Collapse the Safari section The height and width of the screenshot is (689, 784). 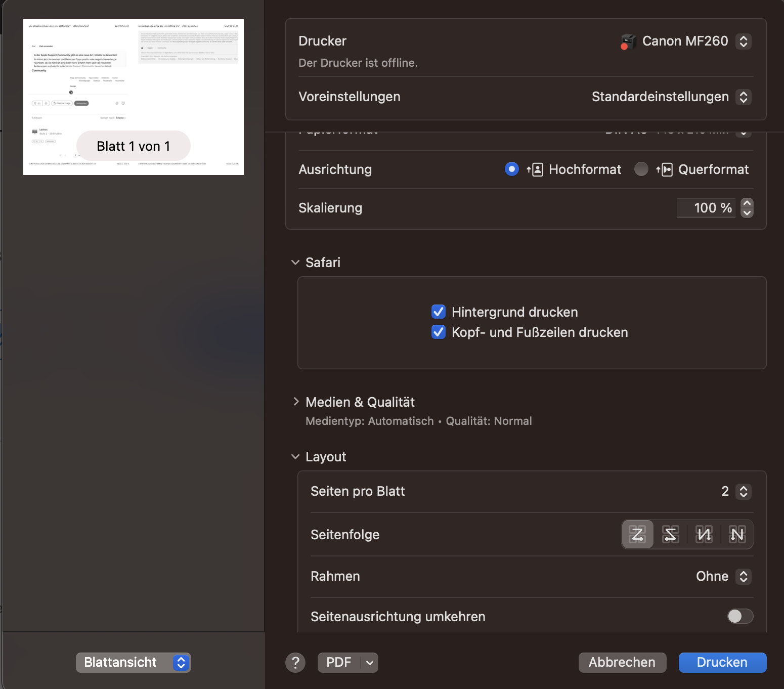coord(295,263)
